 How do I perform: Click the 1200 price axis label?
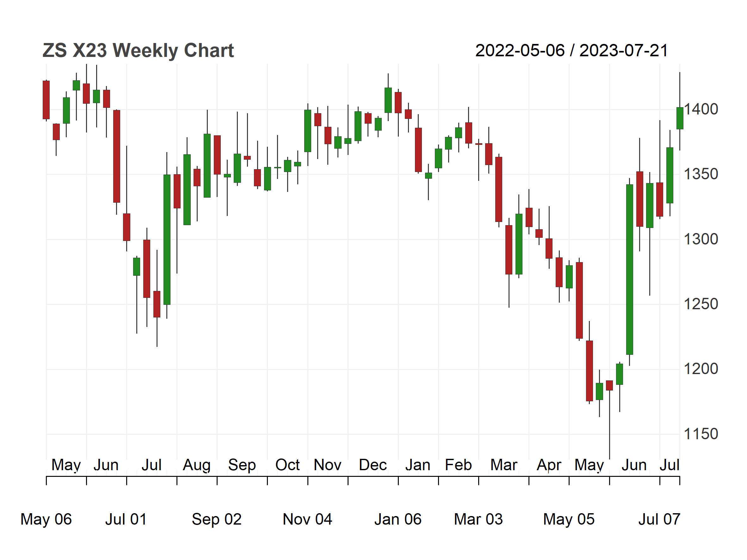tap(701, 369)
